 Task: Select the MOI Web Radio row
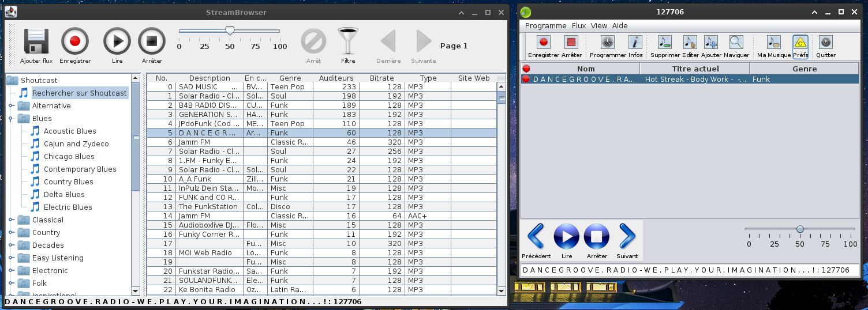pos(321,253)
